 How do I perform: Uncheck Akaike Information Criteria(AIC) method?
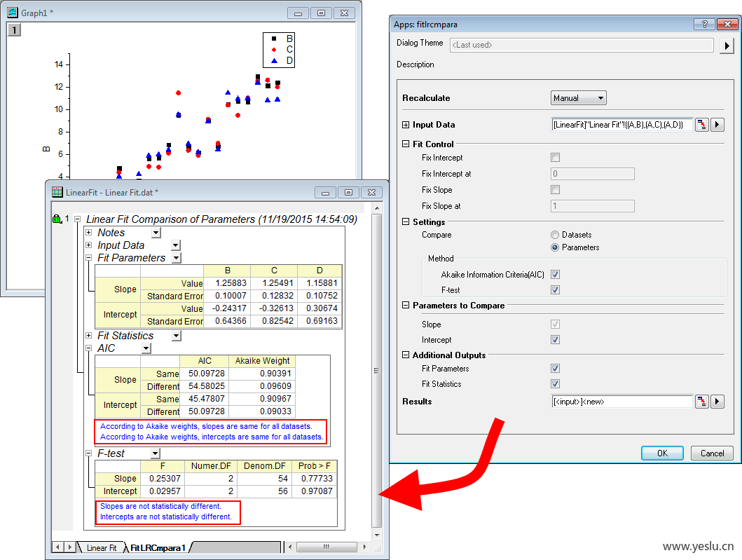[555, 275]
